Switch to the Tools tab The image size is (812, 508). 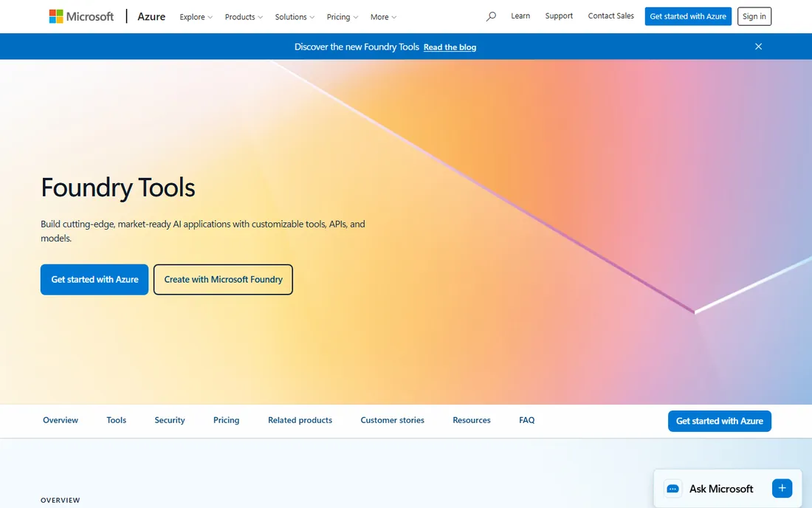click(x=117, y=420)
